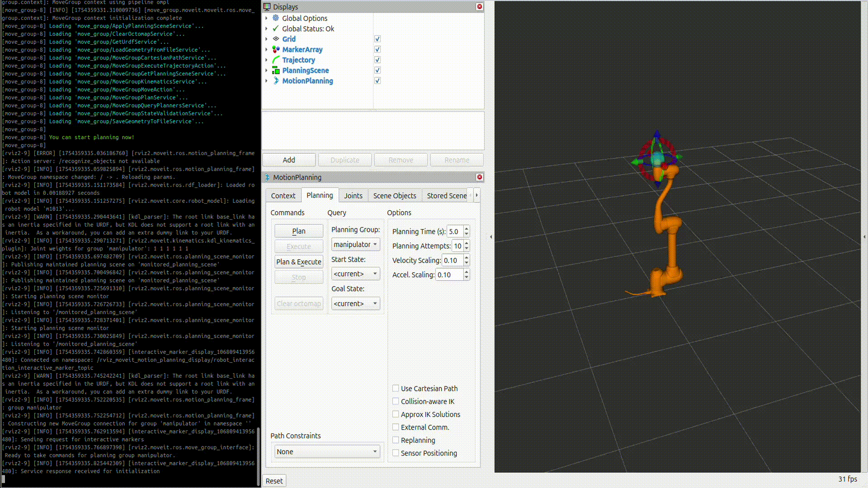Click the Plan & Execute button
This screenshot has width=868, height=488.
(x=299, y=262)
